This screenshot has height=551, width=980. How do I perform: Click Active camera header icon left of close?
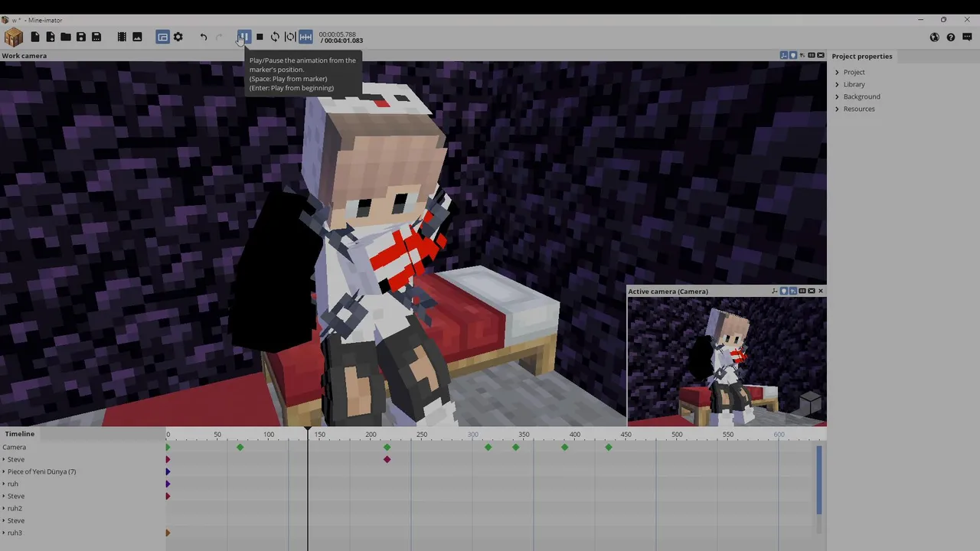point(812,291)
